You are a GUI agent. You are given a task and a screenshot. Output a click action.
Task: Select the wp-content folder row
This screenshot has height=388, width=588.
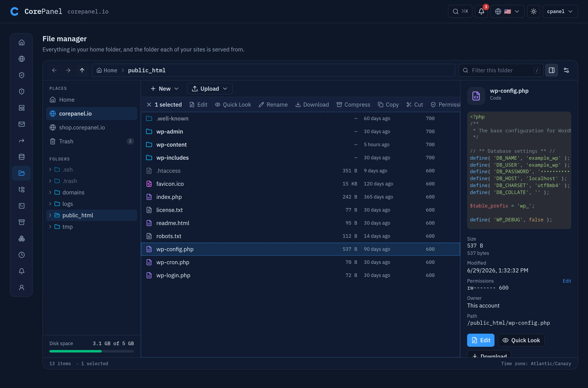point(300,145)
